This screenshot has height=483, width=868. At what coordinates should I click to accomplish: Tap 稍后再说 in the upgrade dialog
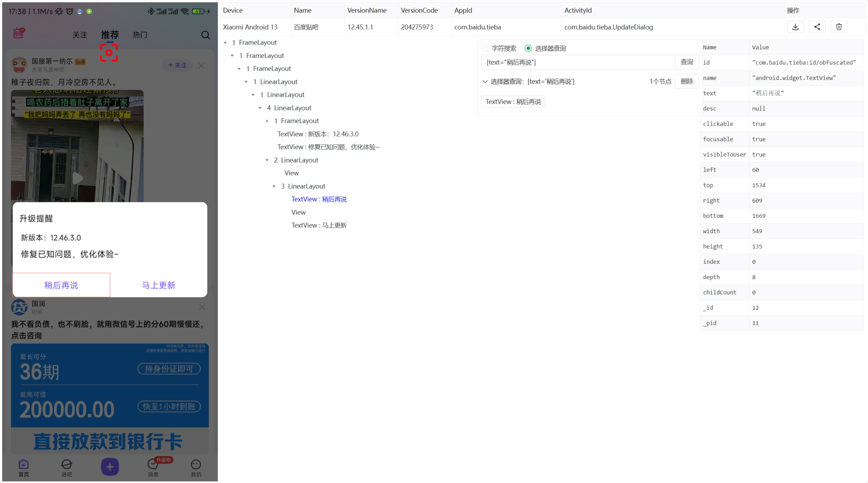(61, 285)
